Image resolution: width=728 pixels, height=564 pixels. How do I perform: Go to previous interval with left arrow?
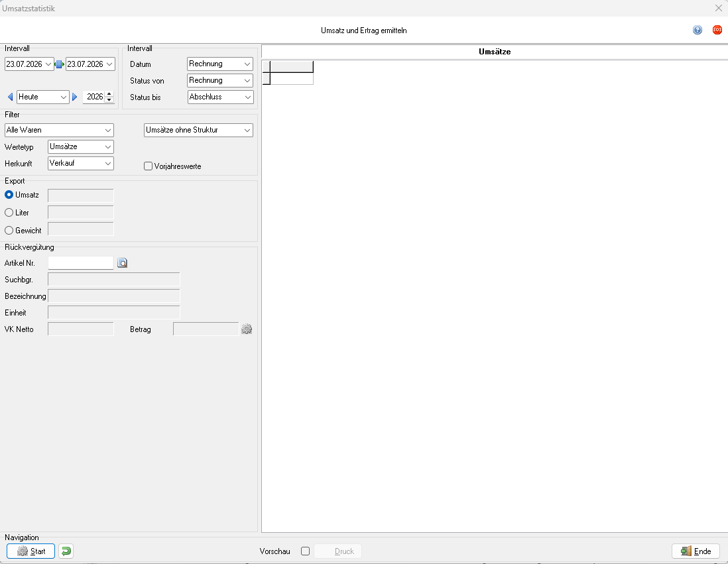pyautogui.click(x=10, y=97)
